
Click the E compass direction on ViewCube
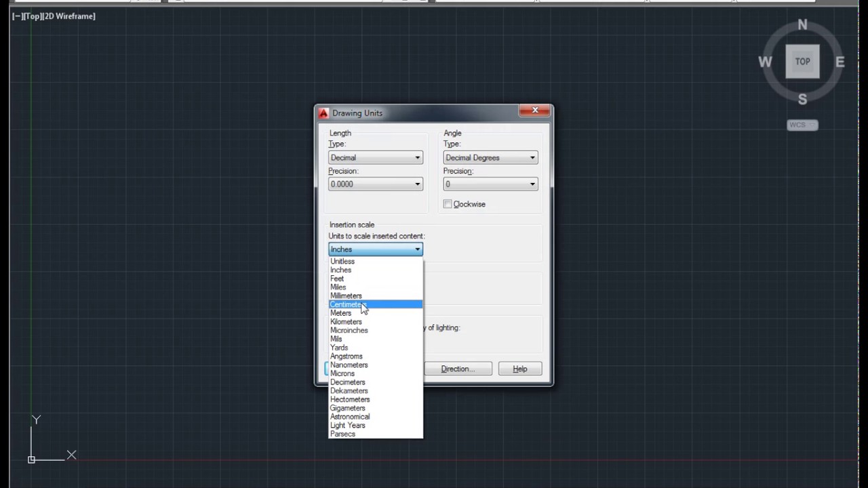[x=840, y=62]
